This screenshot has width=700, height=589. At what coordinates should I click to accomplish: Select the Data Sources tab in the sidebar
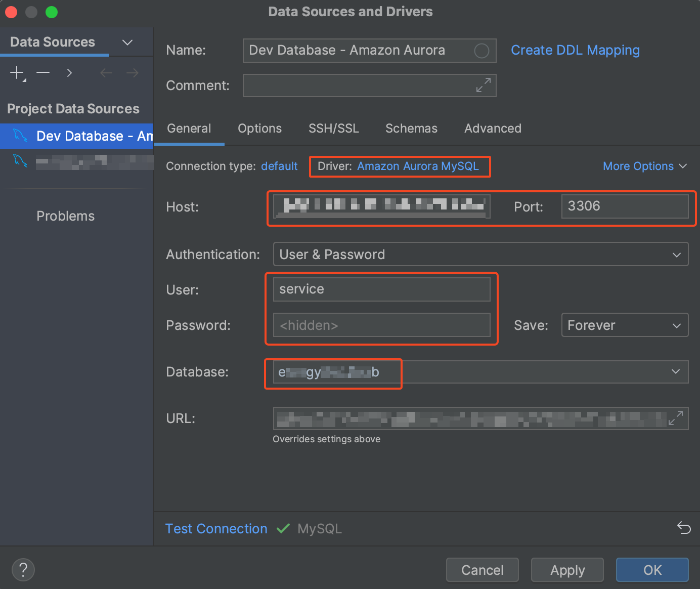pos(53,42)
